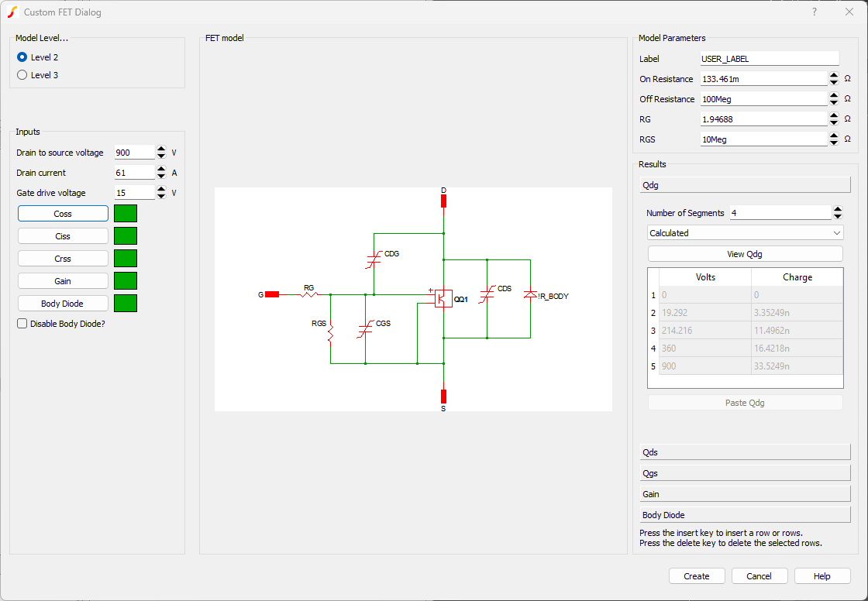This screenshot has width=868, height=601.
Task: Open the Calculated dropdown in Qdg results
Action: coord(745,233)
